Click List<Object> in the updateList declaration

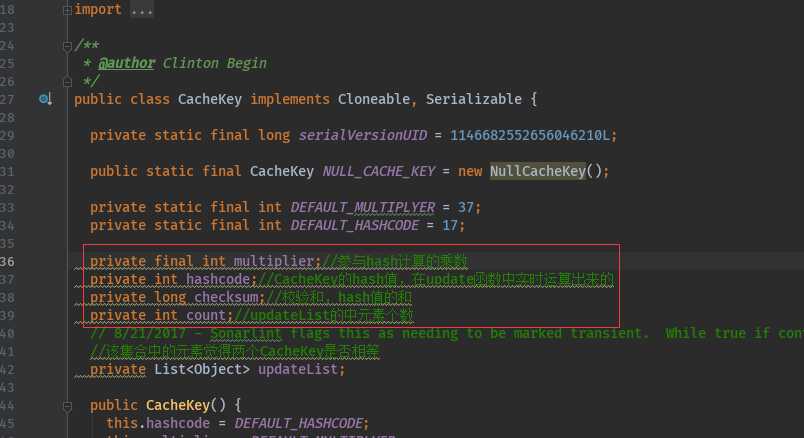202,370
